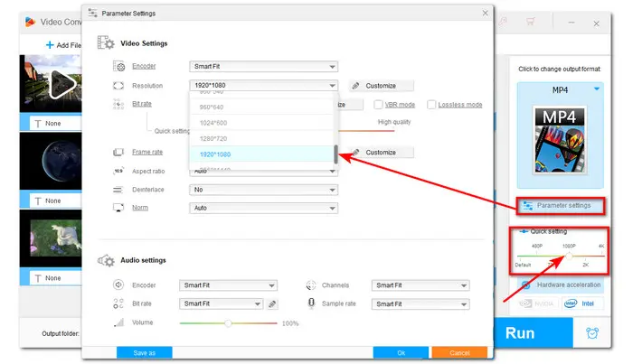Click Customize button next to Frame rate
The height and width of the screenshot is (364, 633).
(x=382, y=153)
